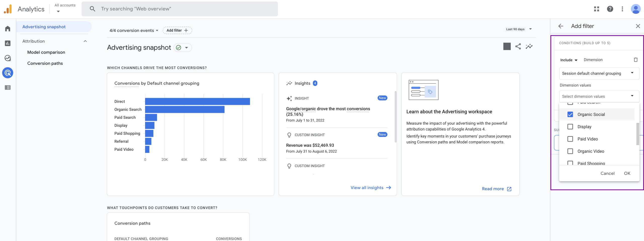
Task: Select the Advertising workspace icon
Action: click(x=8, y=73)
